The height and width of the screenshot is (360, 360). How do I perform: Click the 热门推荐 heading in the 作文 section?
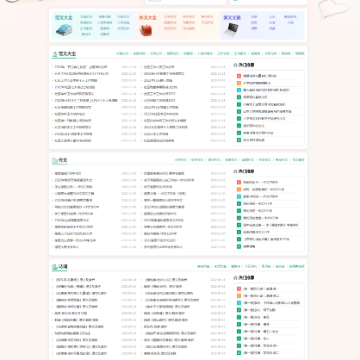tap(246, 172)
